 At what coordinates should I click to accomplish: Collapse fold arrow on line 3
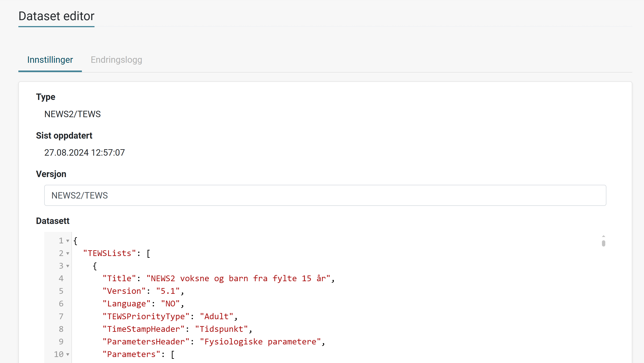pyautogui.click(x=67, y=266)
